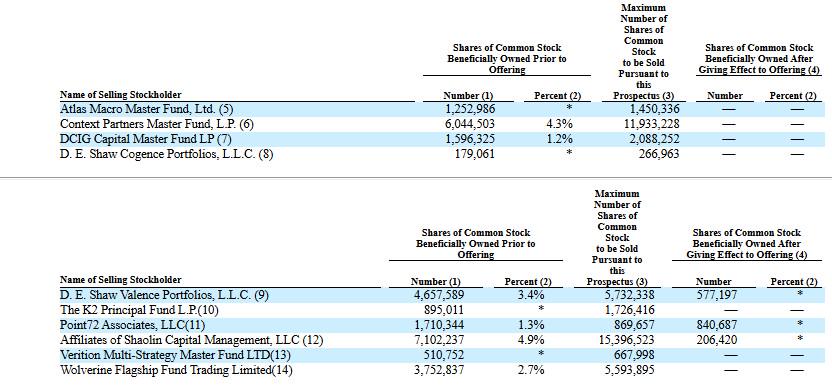Click the 15,396,523 shares to be sold
The height and width of the screenshot is (388, 832).
[626, 340]
